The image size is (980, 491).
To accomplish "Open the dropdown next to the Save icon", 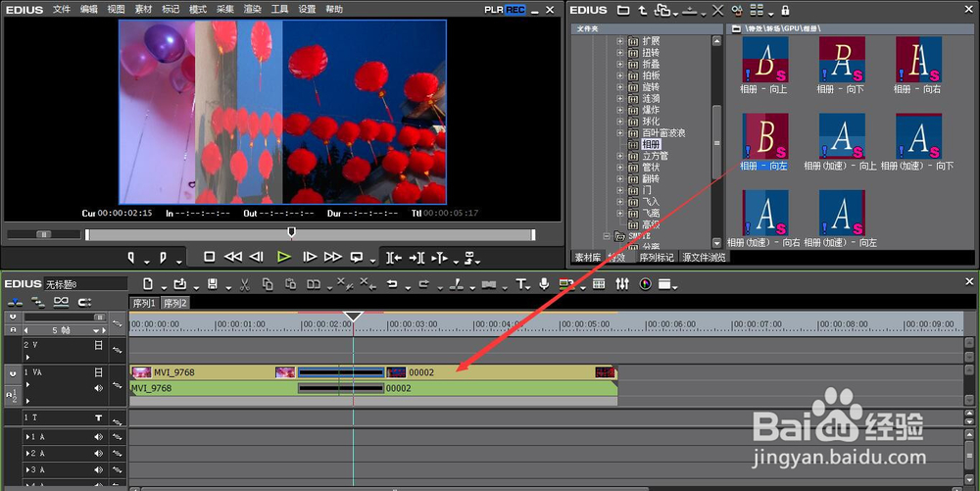I will click(228, 287).
